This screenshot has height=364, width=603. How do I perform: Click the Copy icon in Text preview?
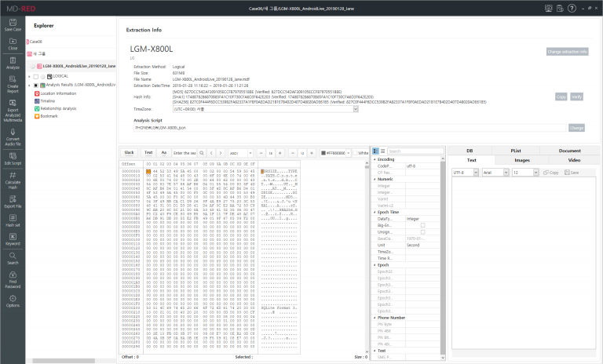(550, 173)
